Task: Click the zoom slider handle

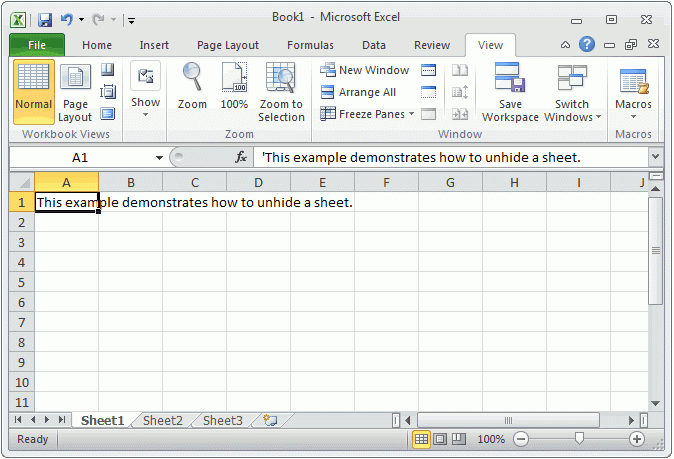Action: [578, 439]
